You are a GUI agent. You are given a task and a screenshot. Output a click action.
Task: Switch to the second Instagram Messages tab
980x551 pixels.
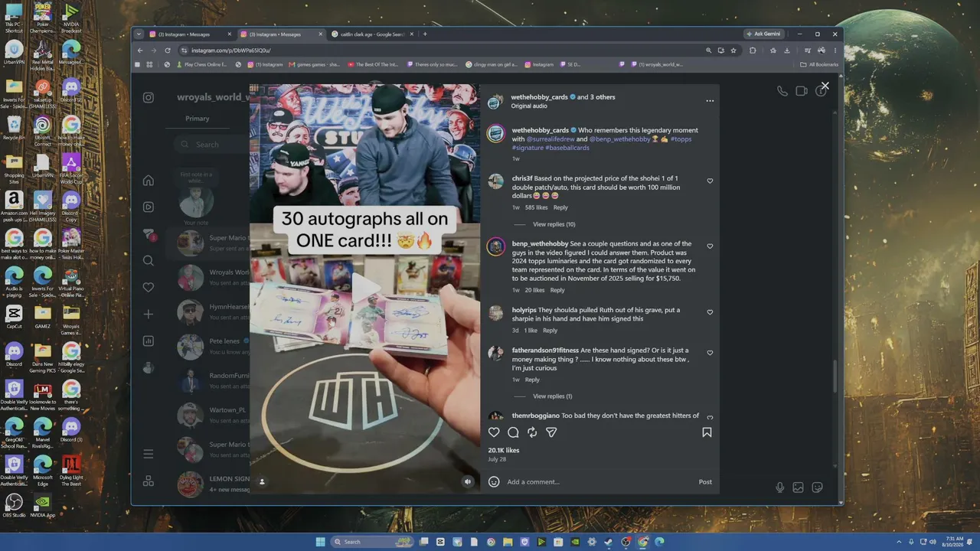coord(282,34)
